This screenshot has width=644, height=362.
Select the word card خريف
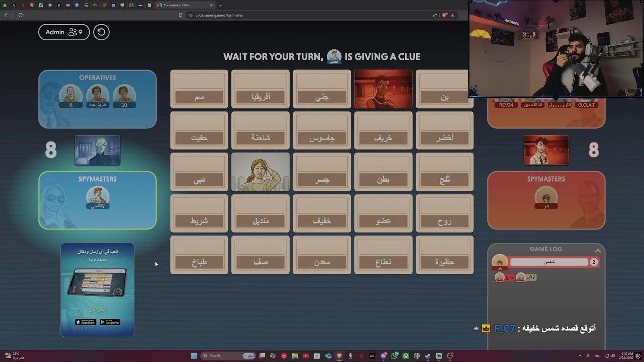pyautogui.click(x=383, y=130)
